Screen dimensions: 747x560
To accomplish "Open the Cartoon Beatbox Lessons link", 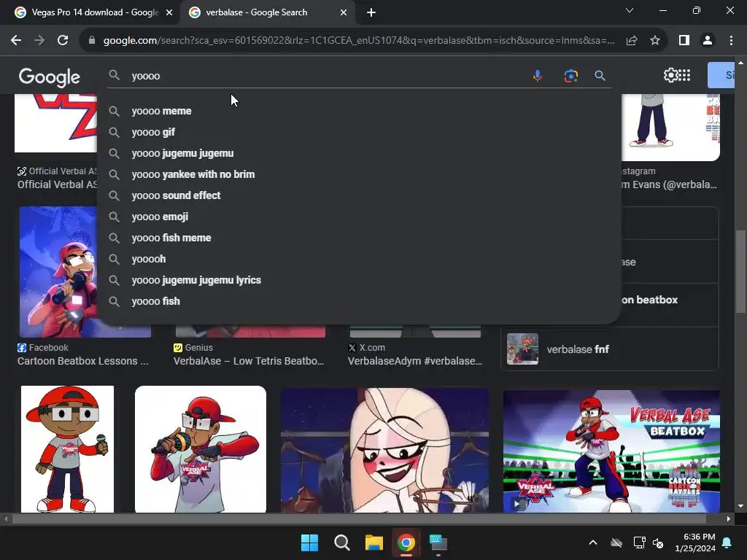I will click(x=83, y=361).
